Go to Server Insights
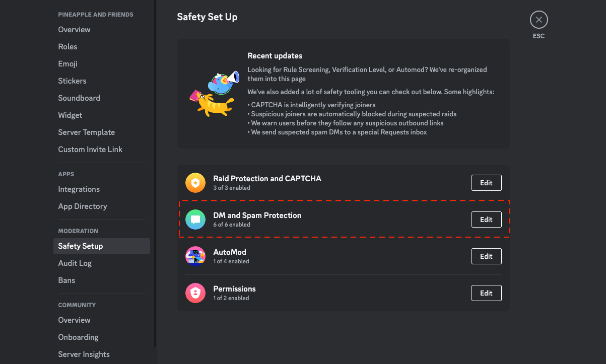This screenshot has width=606, height=364. [x=84, y=354]
